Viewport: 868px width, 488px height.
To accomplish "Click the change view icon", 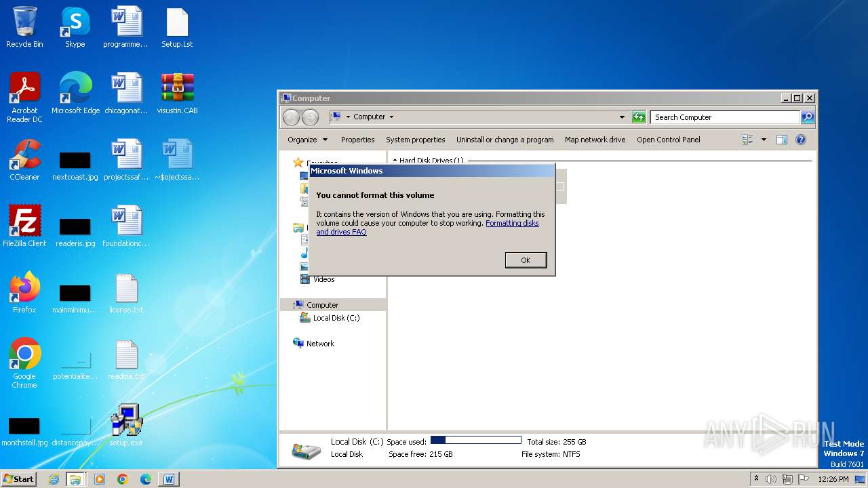I will 748,140.
